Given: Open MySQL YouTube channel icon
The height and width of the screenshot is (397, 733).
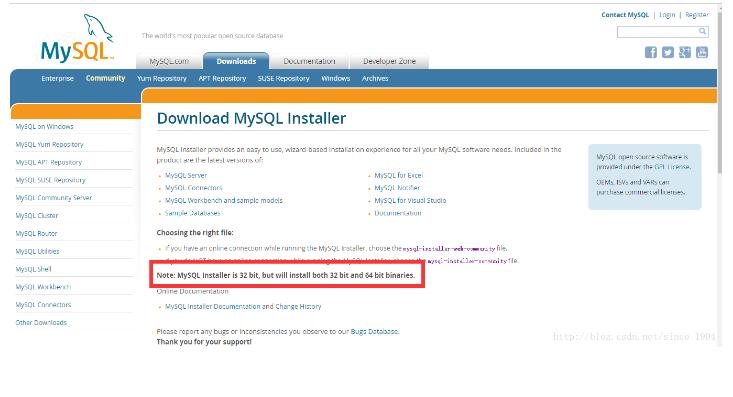Looking at the screenshot, I should (702, 52).
